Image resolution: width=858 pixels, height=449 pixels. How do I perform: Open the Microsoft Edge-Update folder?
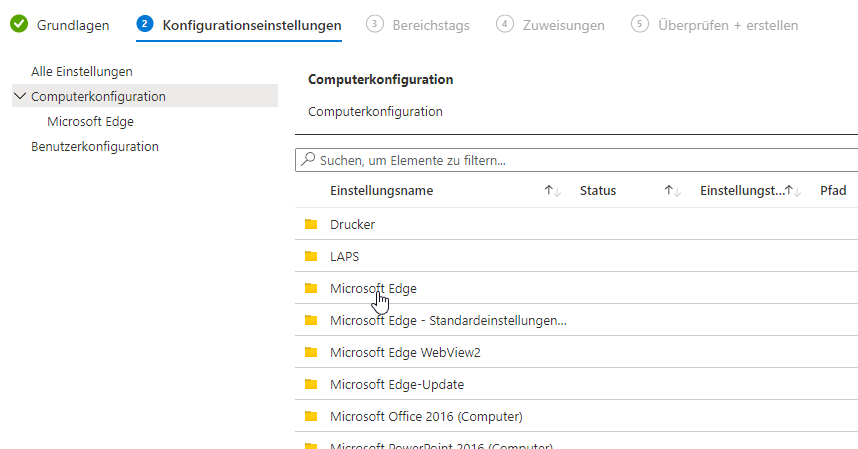coord(576,384)
